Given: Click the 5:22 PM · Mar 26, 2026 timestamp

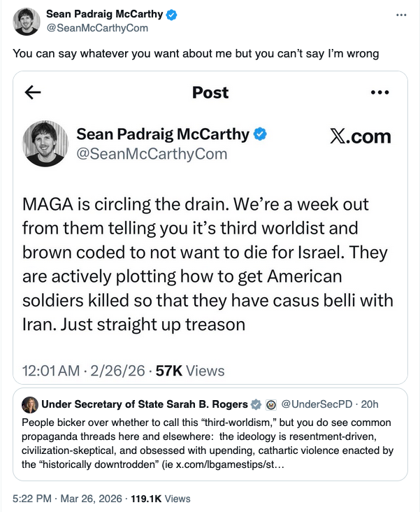Looking at the screenshot, I should click(x=66, y=499).
